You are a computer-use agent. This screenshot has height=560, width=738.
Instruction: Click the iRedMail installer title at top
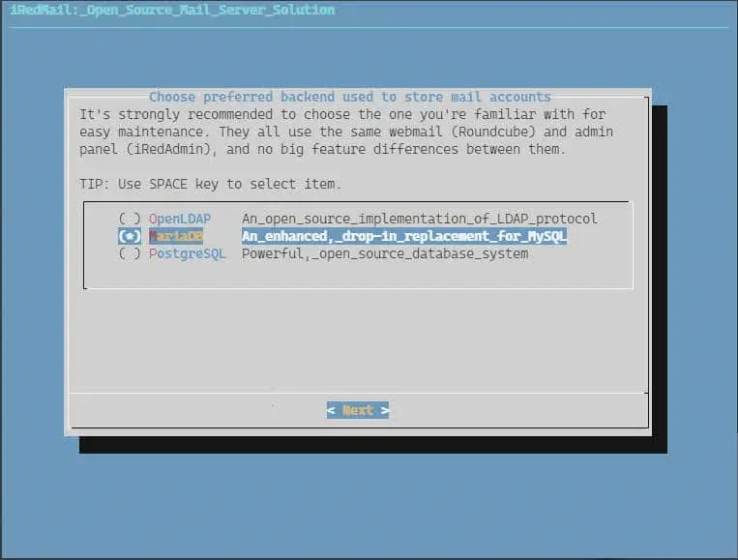[172, 11]
